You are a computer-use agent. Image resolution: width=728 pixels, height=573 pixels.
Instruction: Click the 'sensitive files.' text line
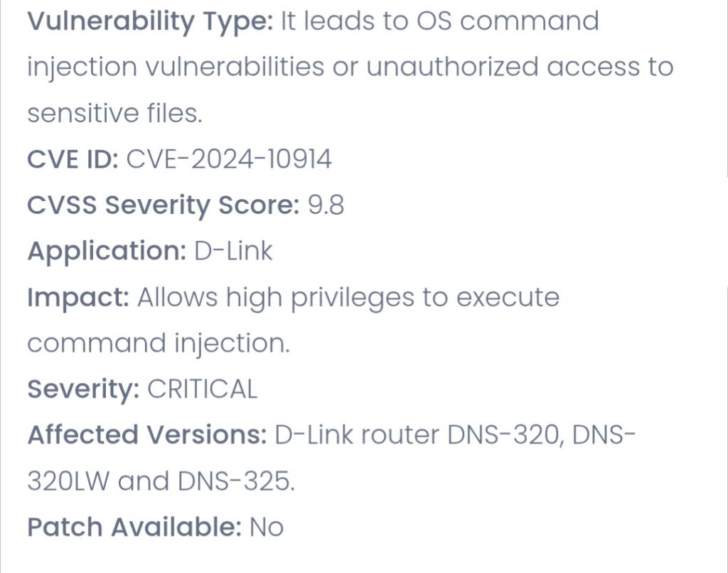click(114, 113)
